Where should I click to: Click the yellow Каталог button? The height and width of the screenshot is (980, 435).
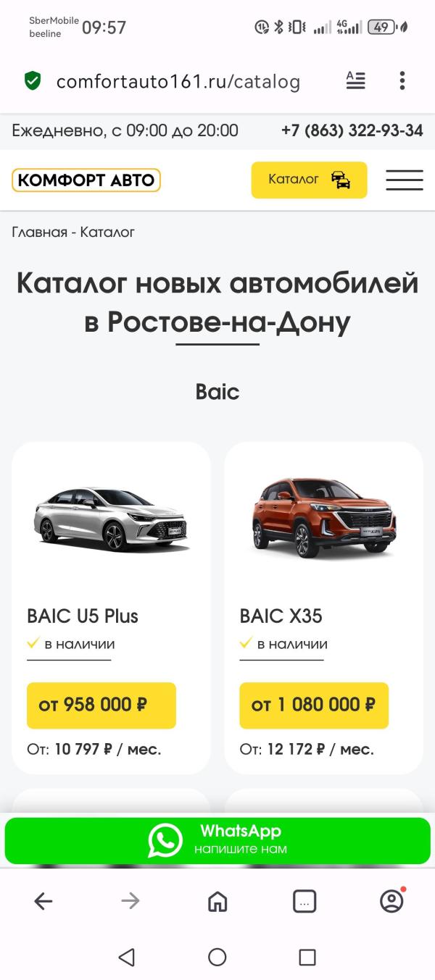310,180
